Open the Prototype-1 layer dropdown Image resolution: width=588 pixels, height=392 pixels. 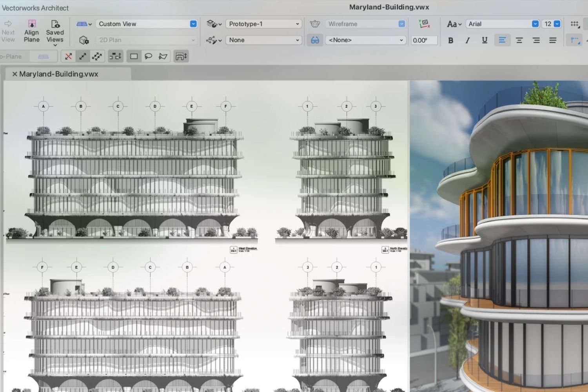(263, 24)
